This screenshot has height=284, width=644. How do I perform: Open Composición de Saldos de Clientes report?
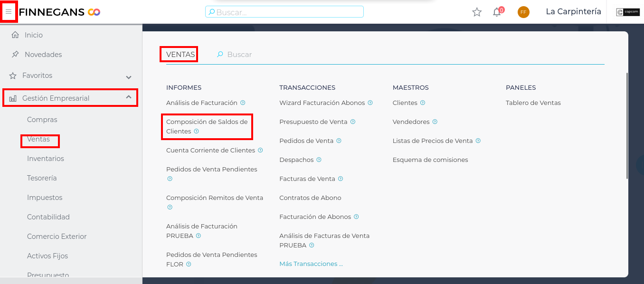tap(207, 126)
